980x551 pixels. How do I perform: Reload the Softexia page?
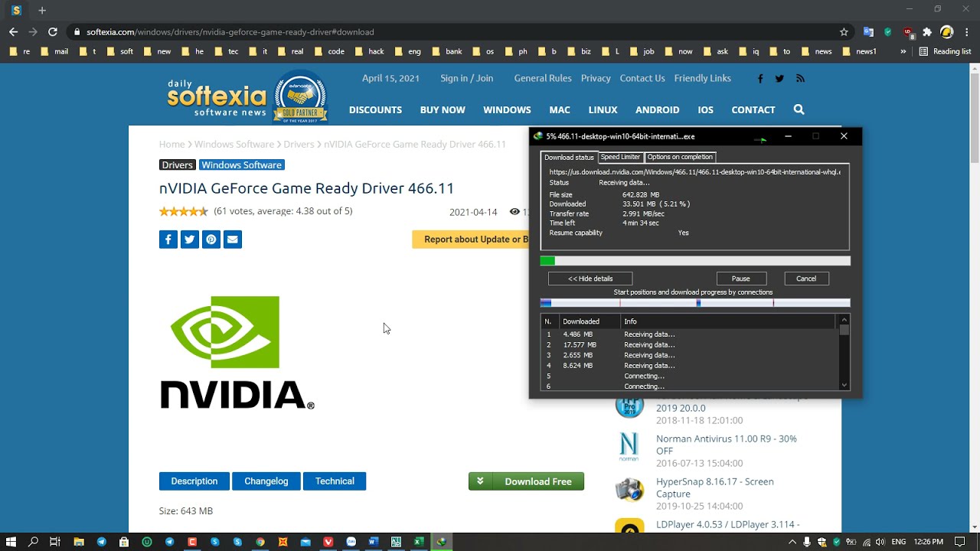click(x=53, y=32)
